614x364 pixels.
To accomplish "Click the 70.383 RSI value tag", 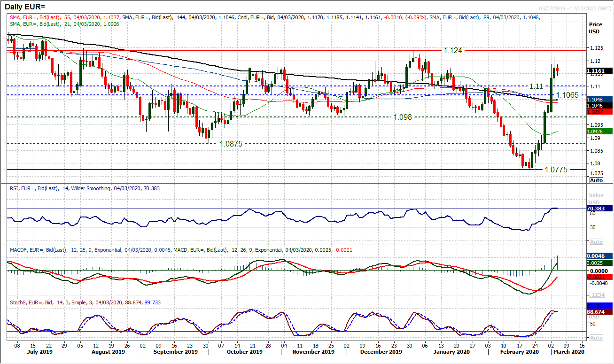I will point(599,208).
